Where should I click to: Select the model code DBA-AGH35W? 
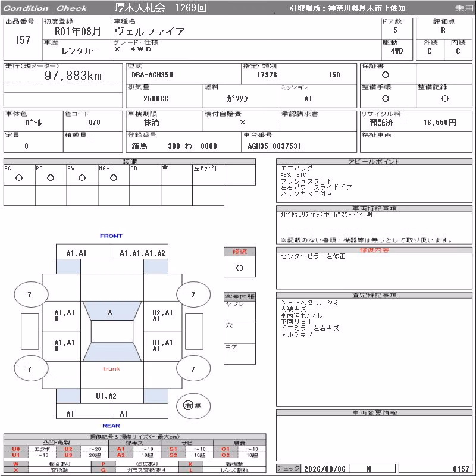pos(152,75)
